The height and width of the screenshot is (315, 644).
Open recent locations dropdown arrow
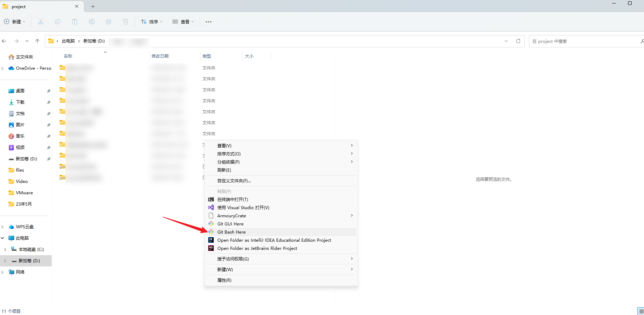click(x=27, y=41)
